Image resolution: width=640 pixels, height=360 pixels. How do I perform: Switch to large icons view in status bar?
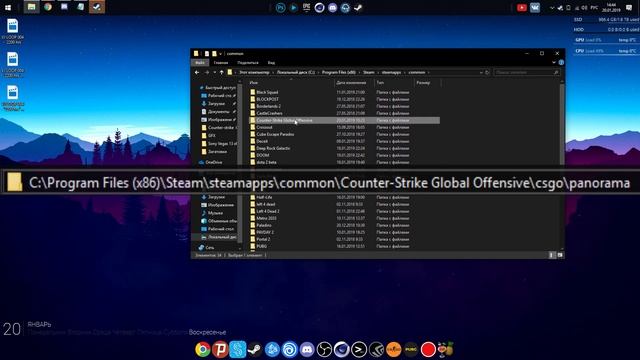(x=560, y=255)
